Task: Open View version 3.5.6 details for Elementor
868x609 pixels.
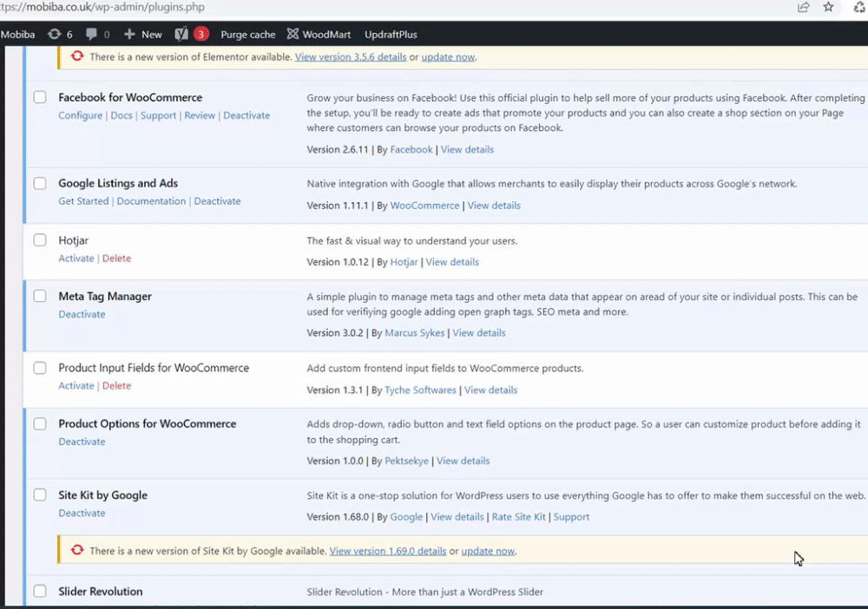Action: (x=351, y=57)
